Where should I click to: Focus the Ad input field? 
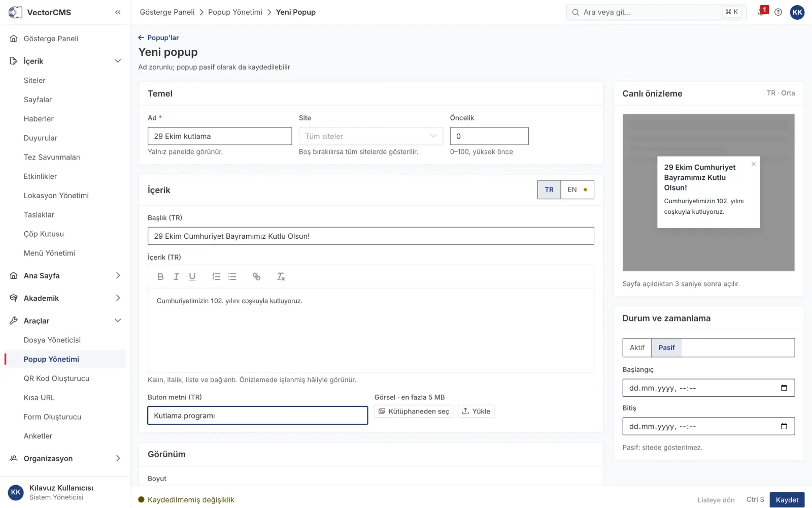[x=220, y=136]
